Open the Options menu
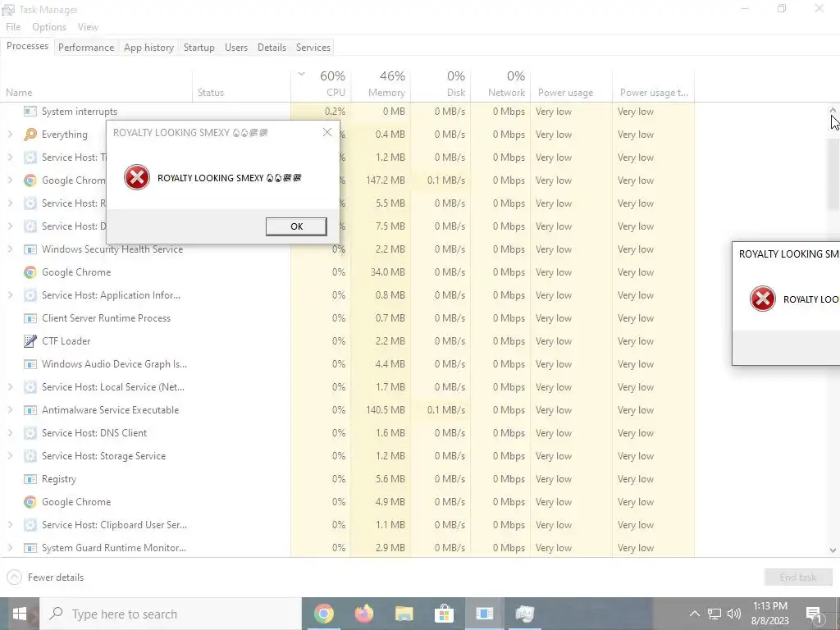This screenshot has height=630, width=840. tap(49, 27)
